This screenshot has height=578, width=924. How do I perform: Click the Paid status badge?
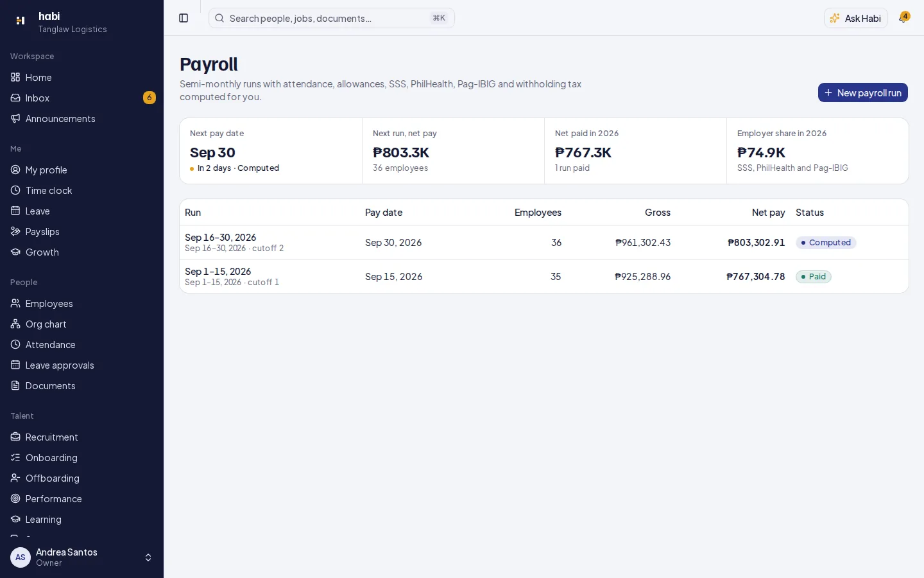tap(814, 277)
